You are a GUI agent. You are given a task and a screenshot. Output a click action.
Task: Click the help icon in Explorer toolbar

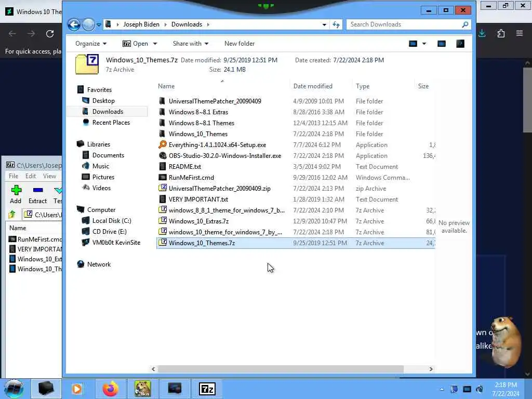pos(460,44)
